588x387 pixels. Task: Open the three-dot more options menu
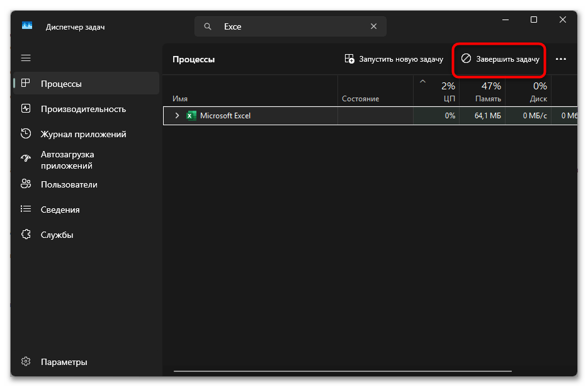coord(561,59)
